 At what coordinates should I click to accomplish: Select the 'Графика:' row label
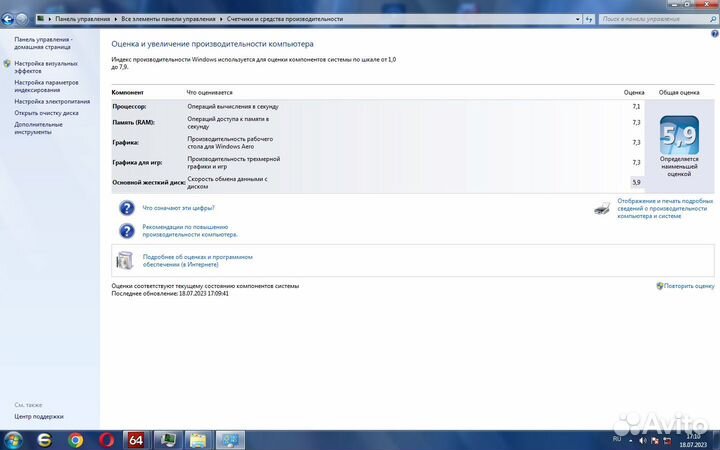(125, 142)
